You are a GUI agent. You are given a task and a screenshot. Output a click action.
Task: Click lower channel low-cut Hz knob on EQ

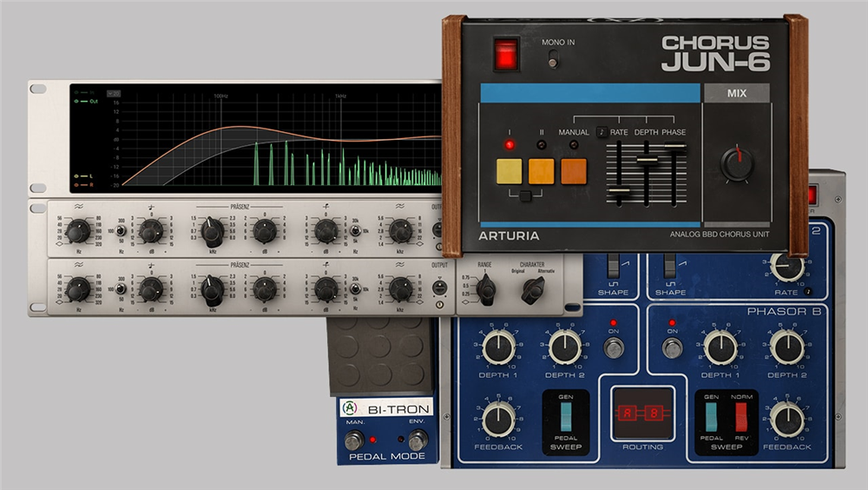tap(78, 289)
